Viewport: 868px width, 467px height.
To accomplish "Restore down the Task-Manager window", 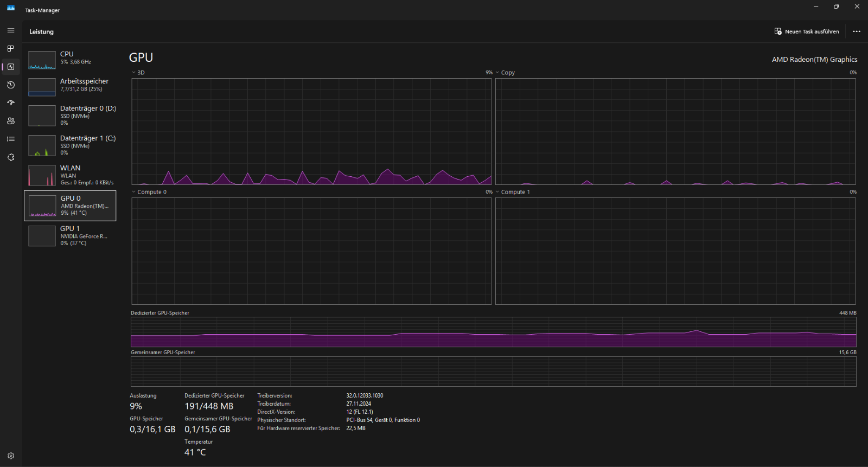I will click(836, 7).
